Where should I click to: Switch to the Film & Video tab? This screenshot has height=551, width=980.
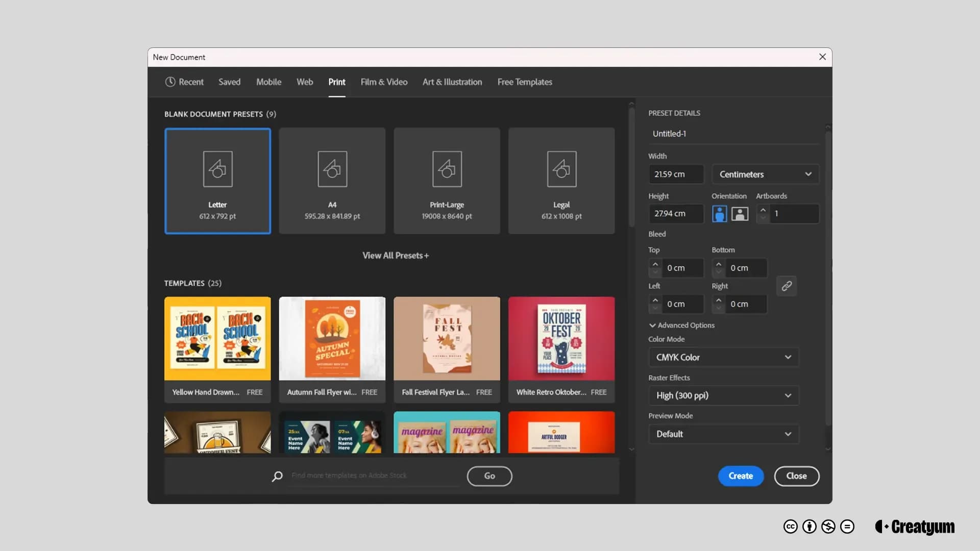[x=384, y=82]
